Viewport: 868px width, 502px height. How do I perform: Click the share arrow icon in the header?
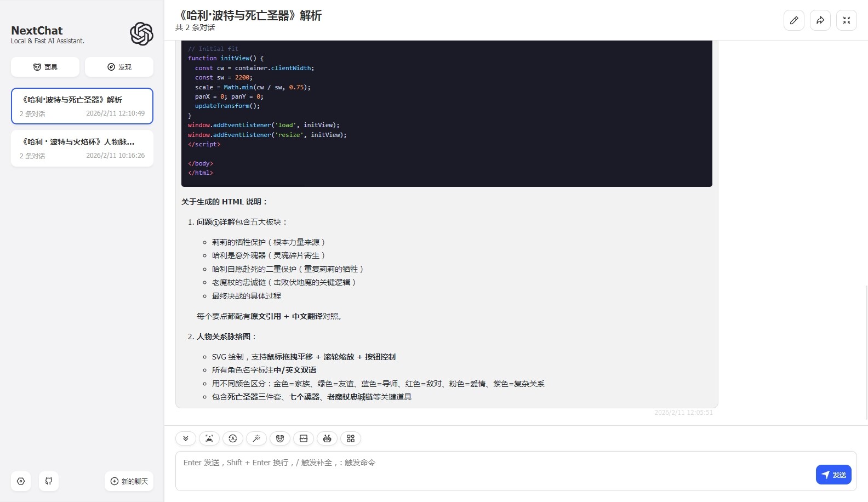pos(820,20)
